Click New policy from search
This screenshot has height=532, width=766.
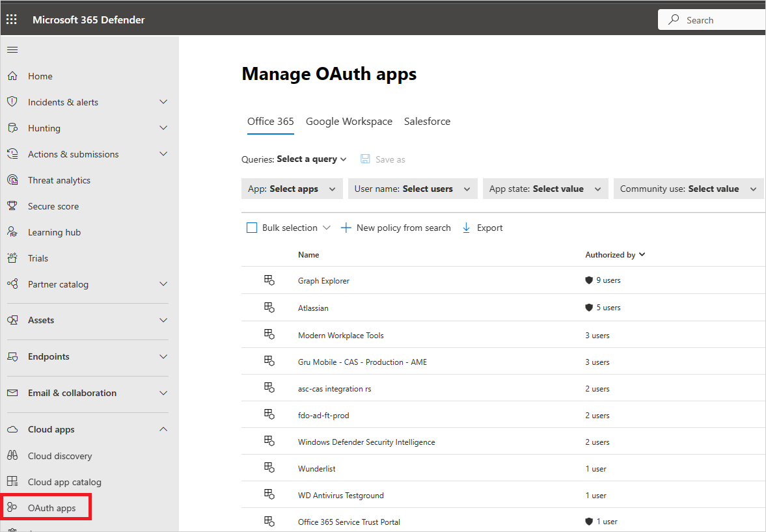[396, 228]
